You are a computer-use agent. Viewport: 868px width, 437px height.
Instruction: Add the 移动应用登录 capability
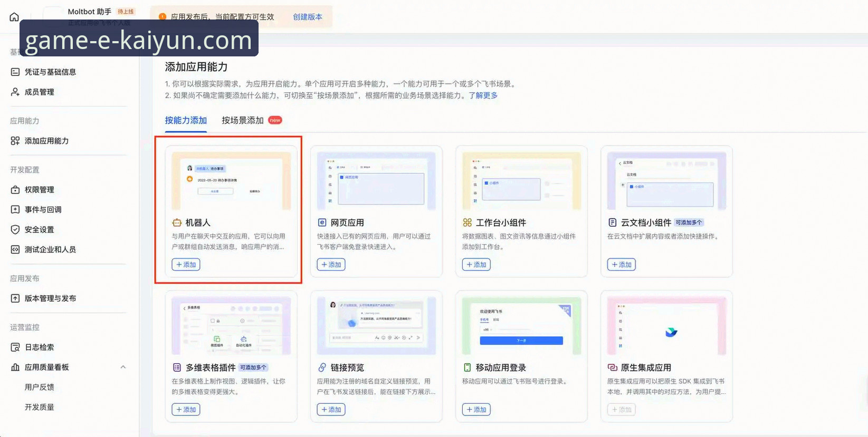point(476,410)
